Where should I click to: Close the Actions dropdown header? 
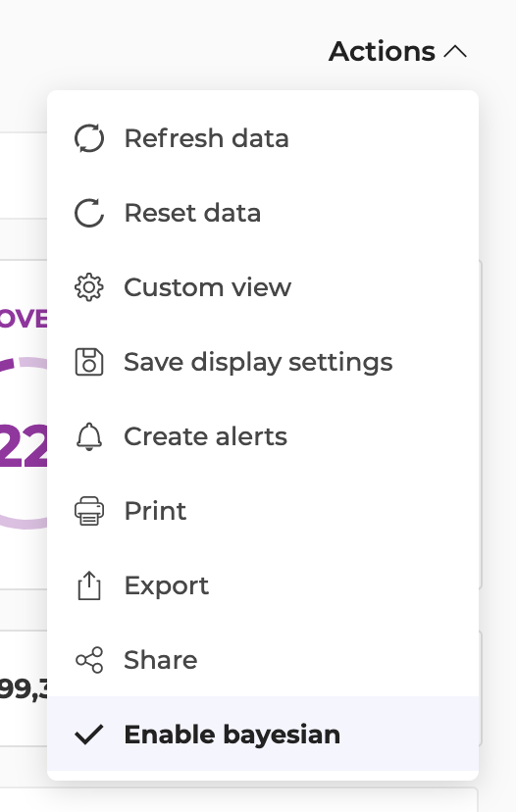pyautogui.click(x=398, y=51)
